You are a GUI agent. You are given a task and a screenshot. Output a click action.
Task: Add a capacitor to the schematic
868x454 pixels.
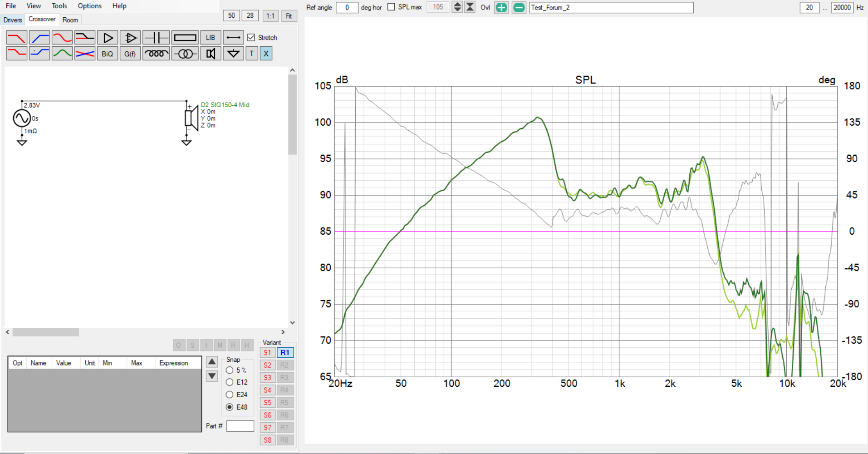tap(156, 37)
